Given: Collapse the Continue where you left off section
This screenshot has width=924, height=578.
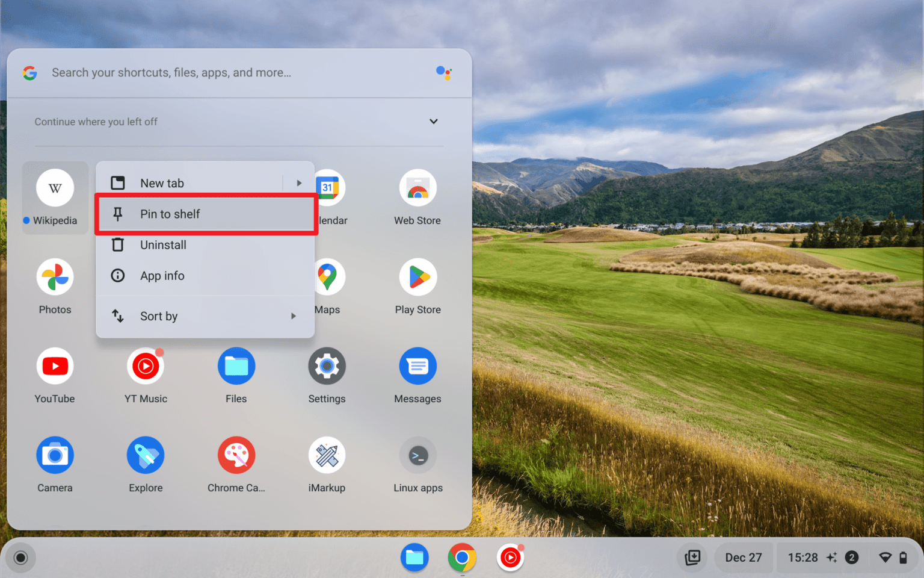Looking at the screenshot, I should (433, 121).
